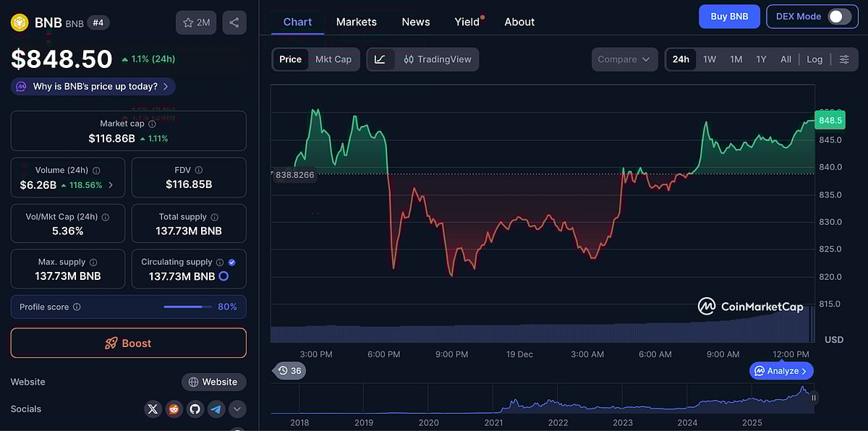Open BNB's X (Twitter) profile icon
The height and width of the screenshot is (431, 868).
pyautogui.click(x=153, y=409)
